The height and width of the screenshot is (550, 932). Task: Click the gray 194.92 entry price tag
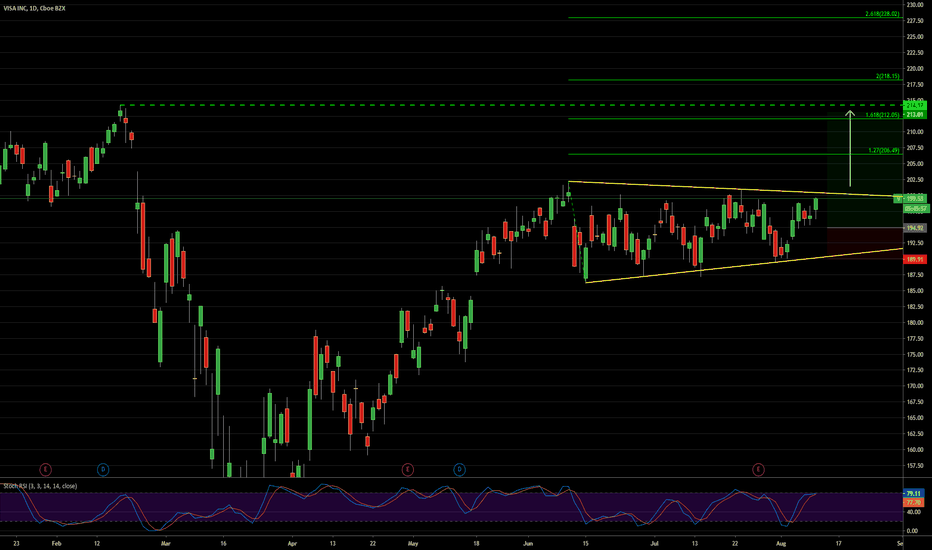coord(914,228)
